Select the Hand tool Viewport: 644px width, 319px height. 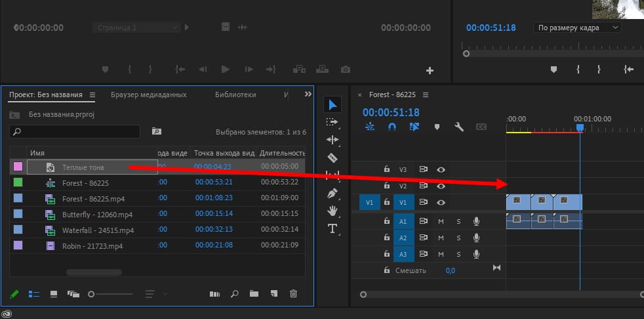pyautogui.click(x=332, y=211)
